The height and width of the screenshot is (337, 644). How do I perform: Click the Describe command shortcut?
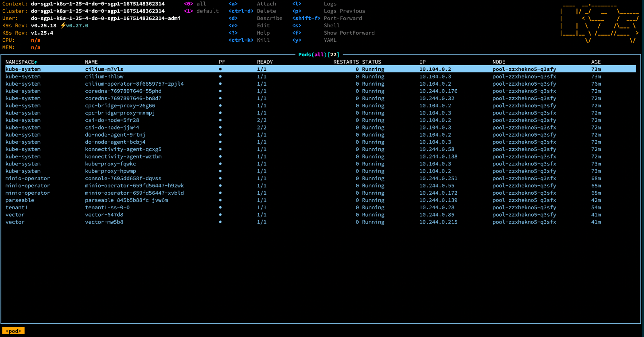click(x=269, y=18)
